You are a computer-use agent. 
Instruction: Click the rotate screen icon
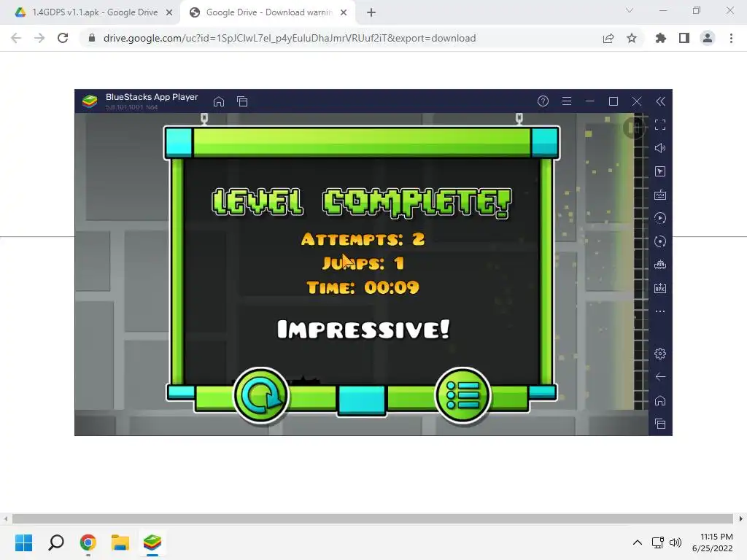tap(660, 241)
